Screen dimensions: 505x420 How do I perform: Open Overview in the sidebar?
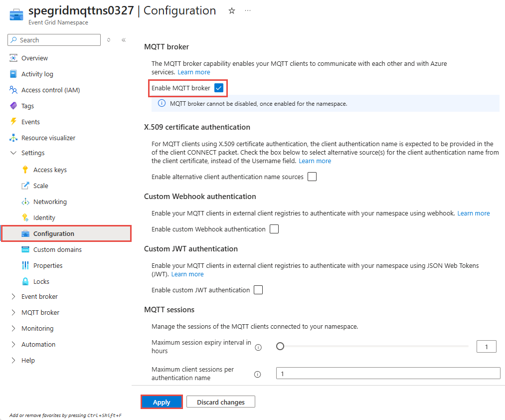coord(34,58)
